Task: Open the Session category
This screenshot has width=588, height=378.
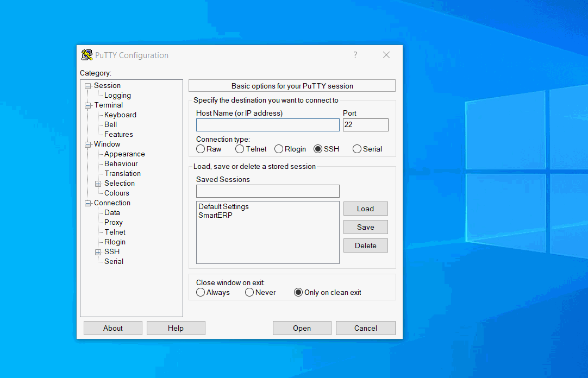Action: point(107,85)
